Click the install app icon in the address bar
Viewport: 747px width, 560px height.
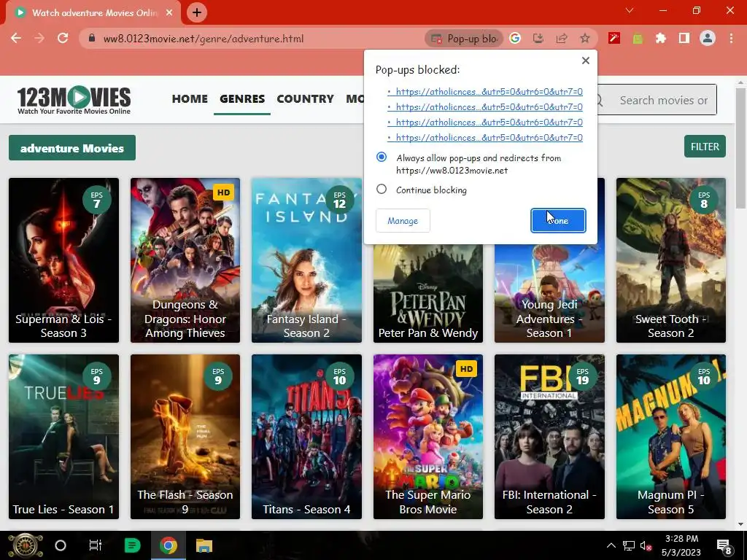pyautogui.click(x=538, y=38)
